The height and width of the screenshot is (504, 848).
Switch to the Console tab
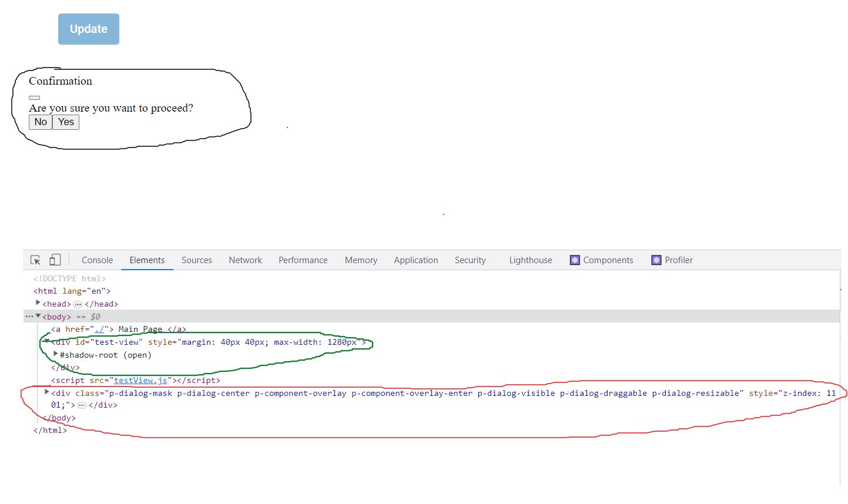(x=96, y=260)
